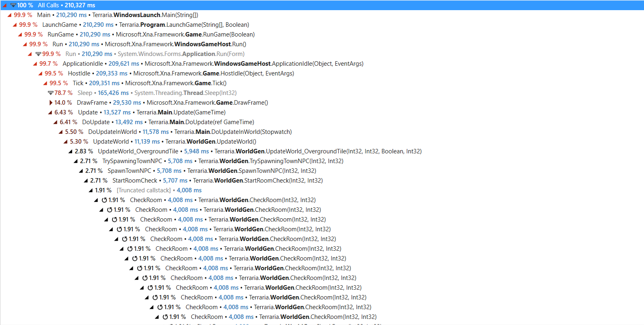Collapse the WindowsGameHost.Run() node
This screenshot has width=644, height=325.
click(x=25, y=44)
